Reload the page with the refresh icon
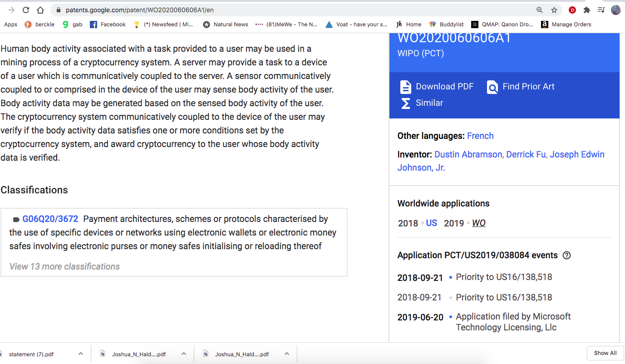 [26, 10]
